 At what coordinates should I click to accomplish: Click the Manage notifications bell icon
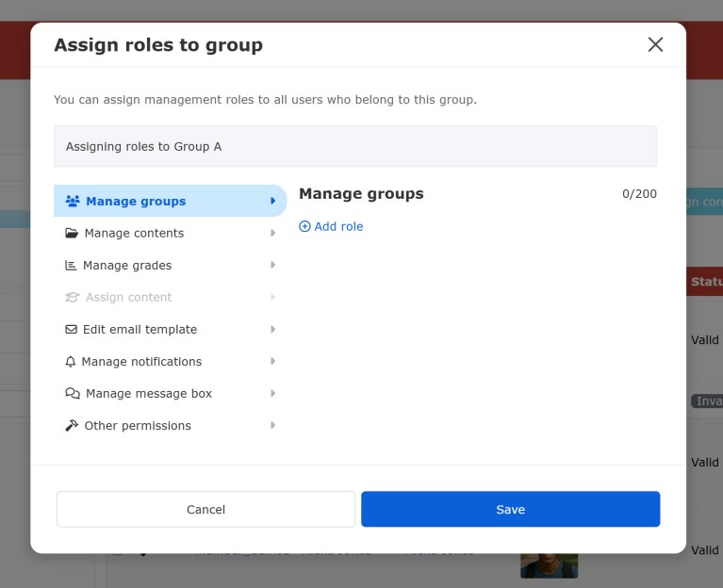pyautogui.click(x=70, y=362)
